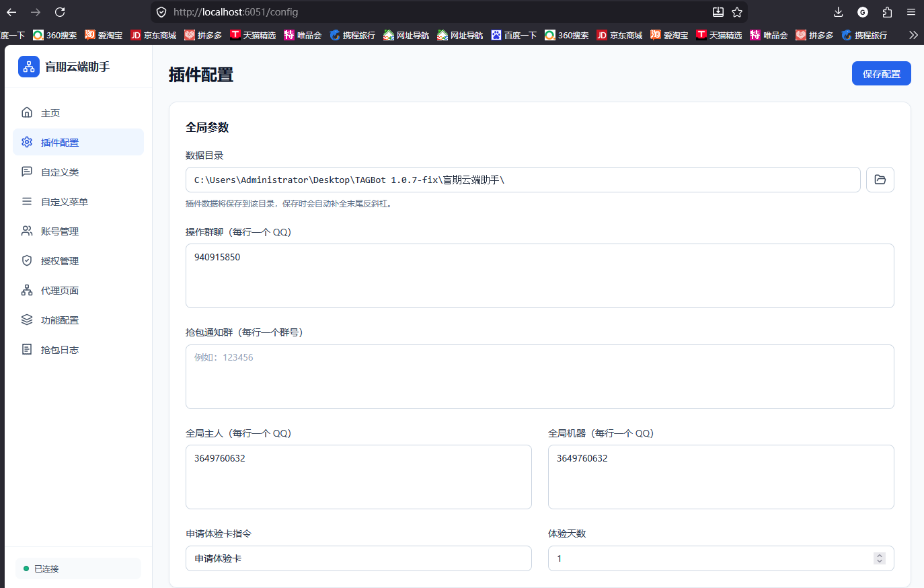This screenshot has width=924, height=588.
Task: Open the first 爱淘宝 bookmark
Action: point(104,35)
